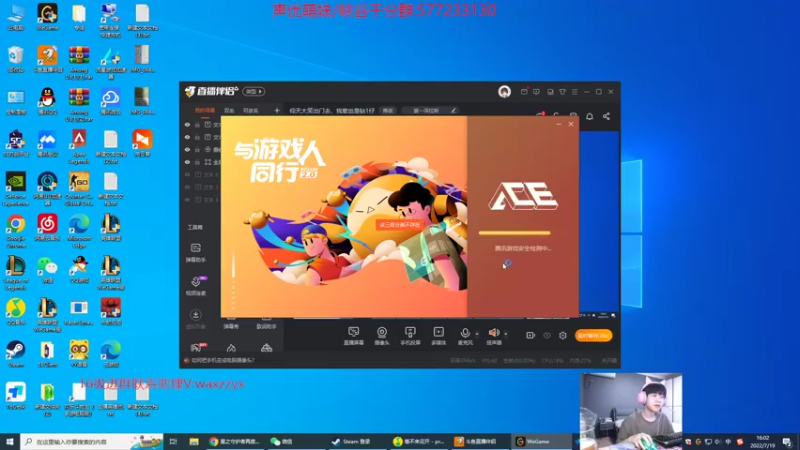Open Steam desktop shortcut
The image size is (800, 450).
16,354
